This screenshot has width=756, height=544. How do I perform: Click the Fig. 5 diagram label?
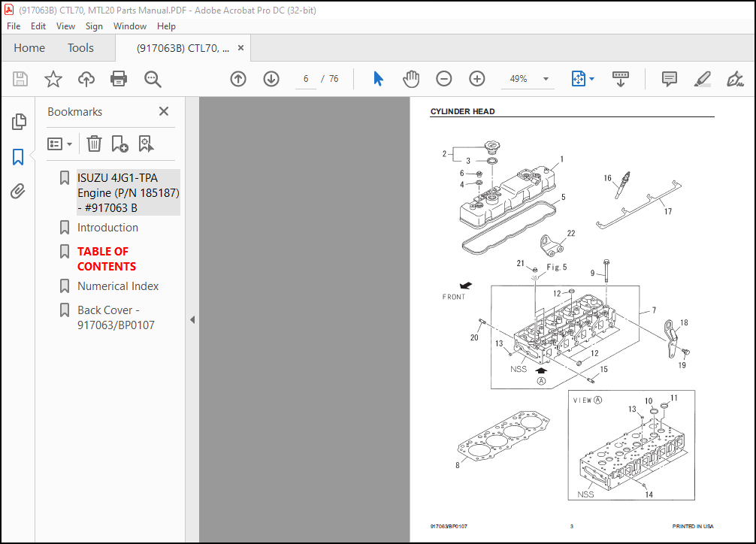(556, 267)
